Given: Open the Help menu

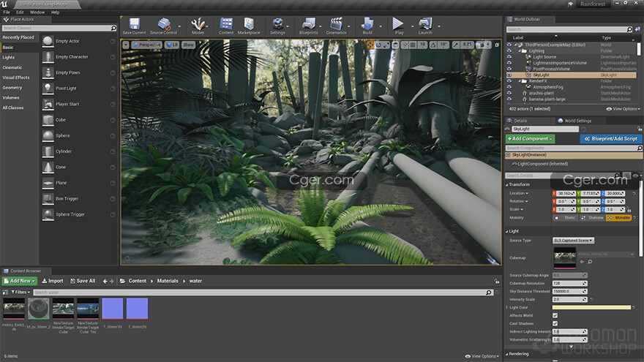Looking at the screenshot, I should coord(55,12).
